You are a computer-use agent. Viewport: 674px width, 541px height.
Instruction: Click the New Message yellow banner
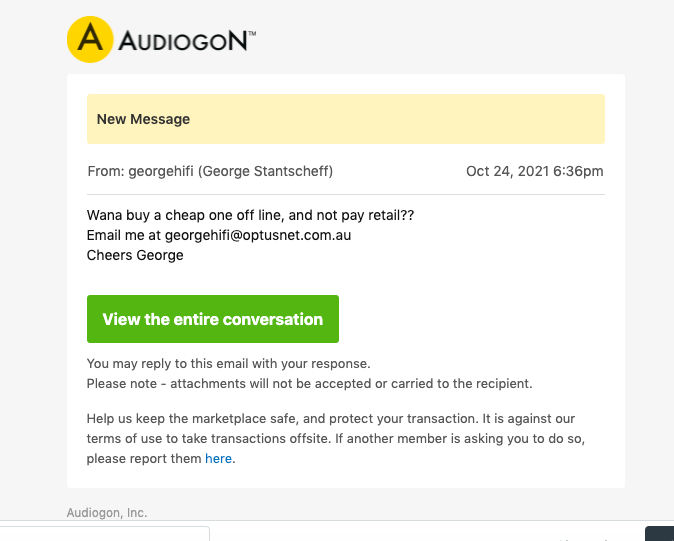346,119
